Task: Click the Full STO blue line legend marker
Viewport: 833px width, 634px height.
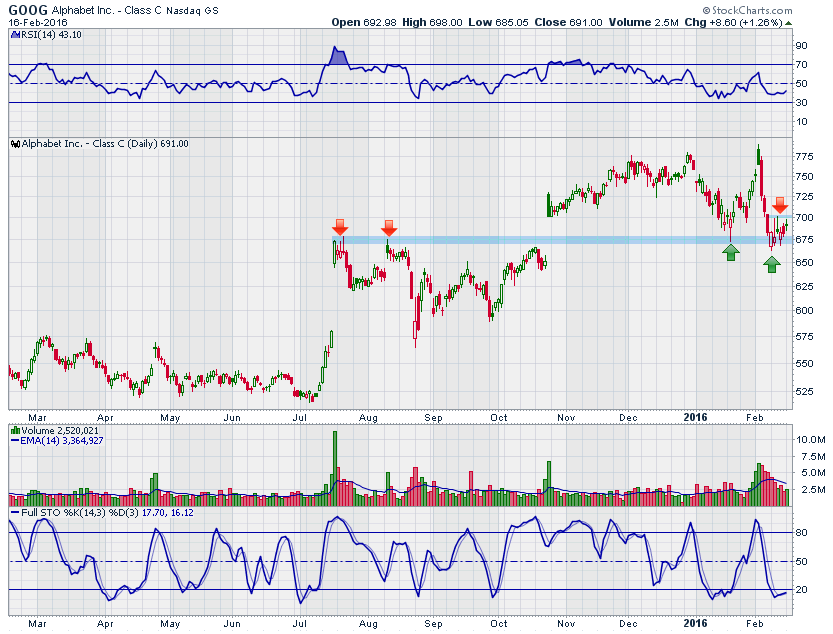Action: click(x=15, y=513)
